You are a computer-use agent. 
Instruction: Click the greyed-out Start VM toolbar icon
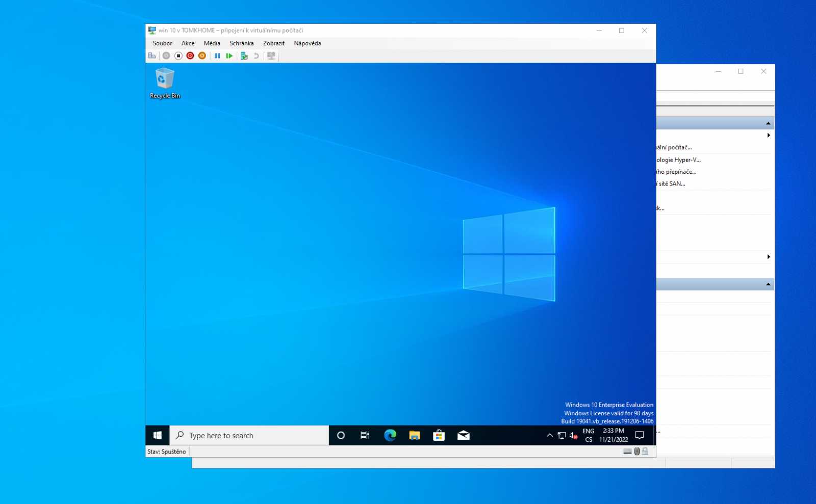coord(166,56)
